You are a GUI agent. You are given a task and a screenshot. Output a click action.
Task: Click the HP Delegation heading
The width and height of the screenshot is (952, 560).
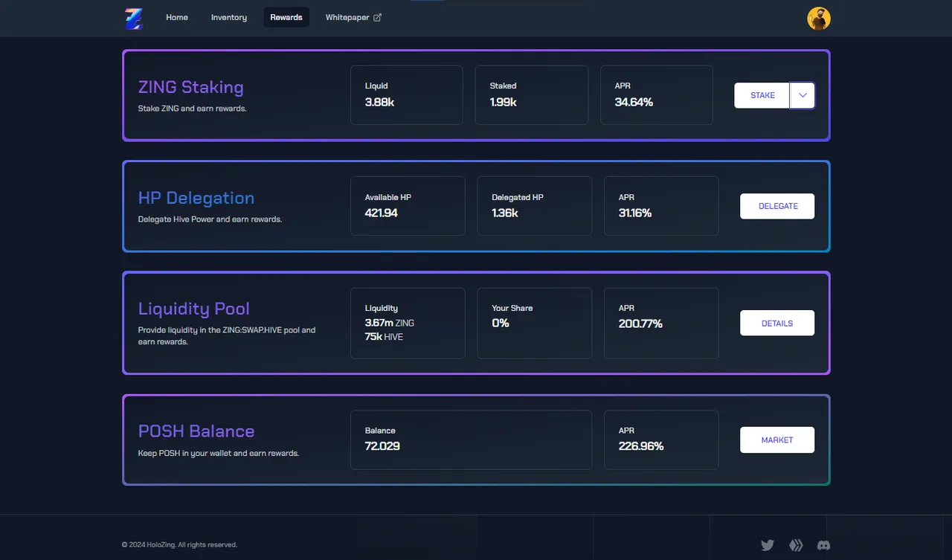[x=196, y=198]
